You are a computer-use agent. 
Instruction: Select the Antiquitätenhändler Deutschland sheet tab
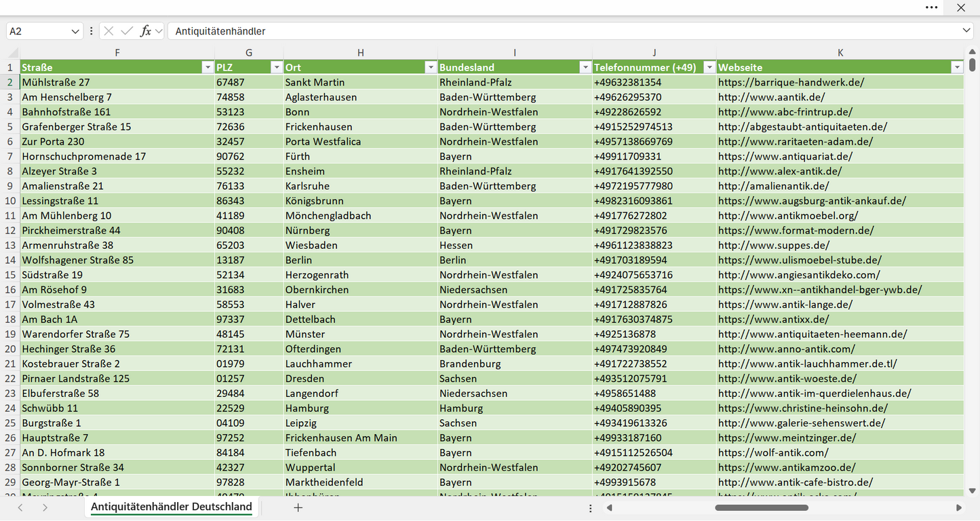point(172,507)
